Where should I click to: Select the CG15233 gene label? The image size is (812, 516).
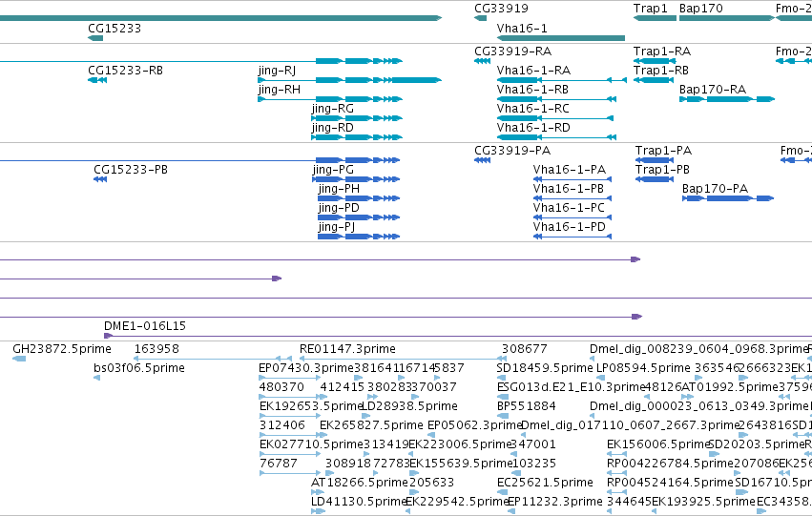(x=115, y=28)
